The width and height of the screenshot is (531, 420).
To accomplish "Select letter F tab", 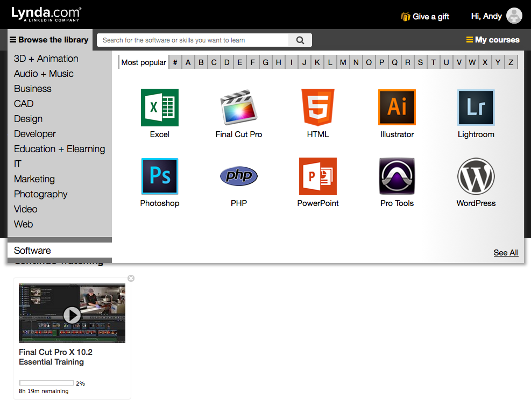I will coord(253,62).
